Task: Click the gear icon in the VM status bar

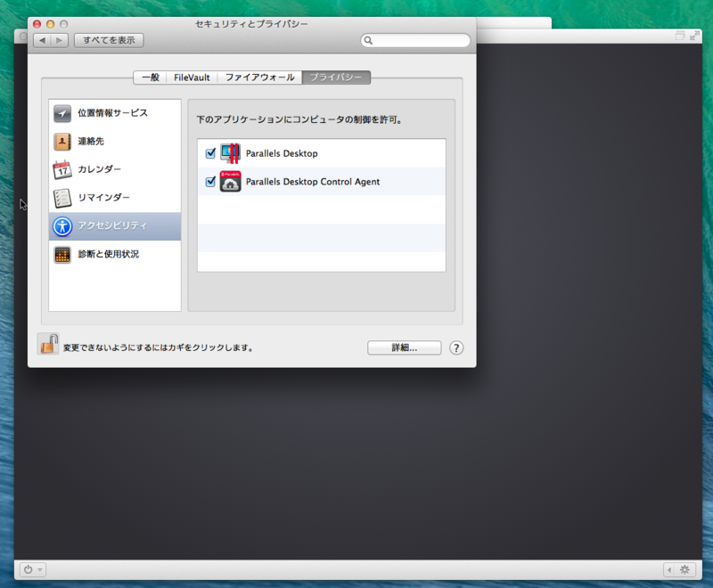Action: pyautogui.click(x=684, y=569)
